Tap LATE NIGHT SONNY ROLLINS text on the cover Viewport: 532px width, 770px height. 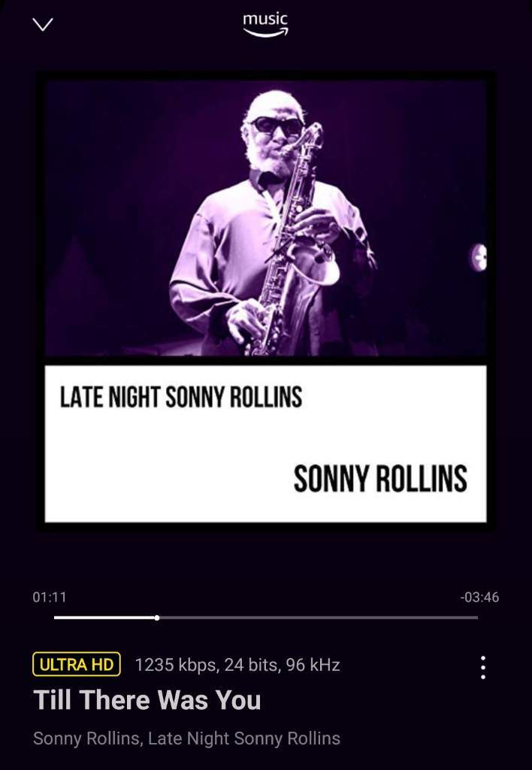[x=180, y=397]
